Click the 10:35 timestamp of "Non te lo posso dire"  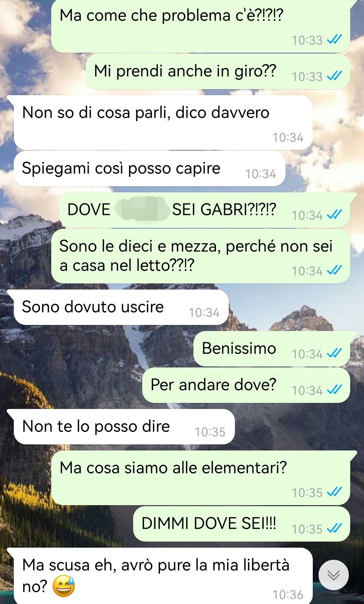(210, 432)
